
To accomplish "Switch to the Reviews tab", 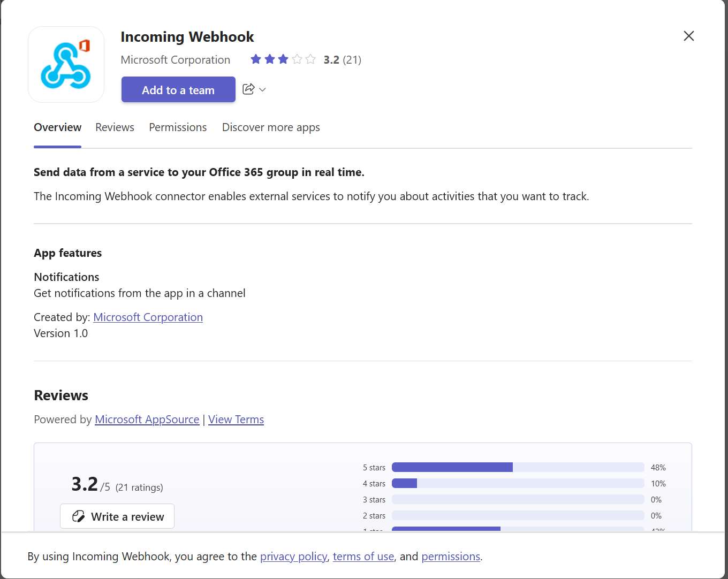I will pyautogui.click(x=115, y=127).
